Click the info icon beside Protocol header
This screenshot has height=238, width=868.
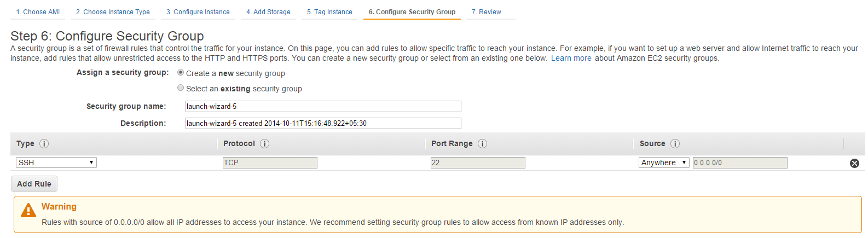tap(264, 144)
